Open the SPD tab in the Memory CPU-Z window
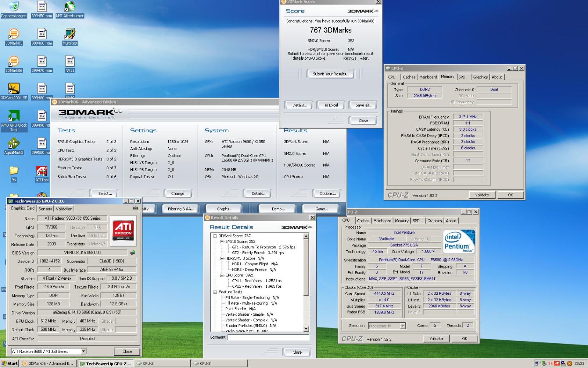This screenshot has width=588, height=368. click(462, 77)
